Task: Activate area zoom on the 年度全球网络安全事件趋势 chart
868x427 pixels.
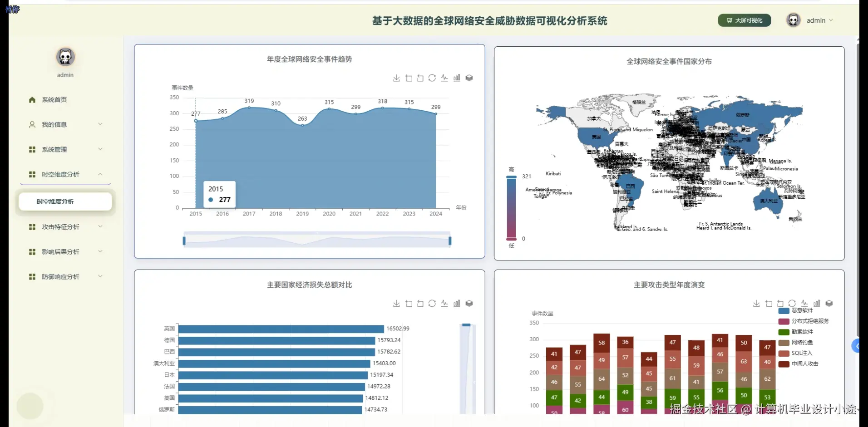Action: point(409,78)
